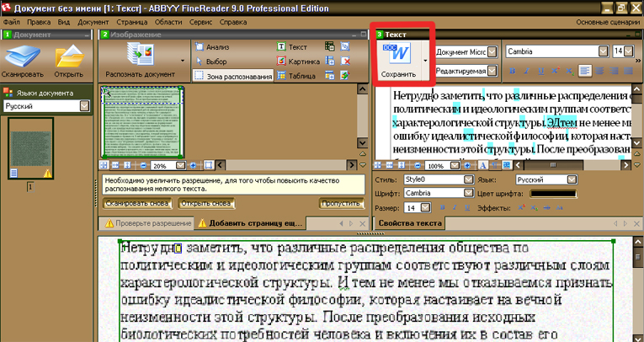This screenshot has width=644, height=342.
Task: Open the Сервис menu
Action: (x=200, y=22)
